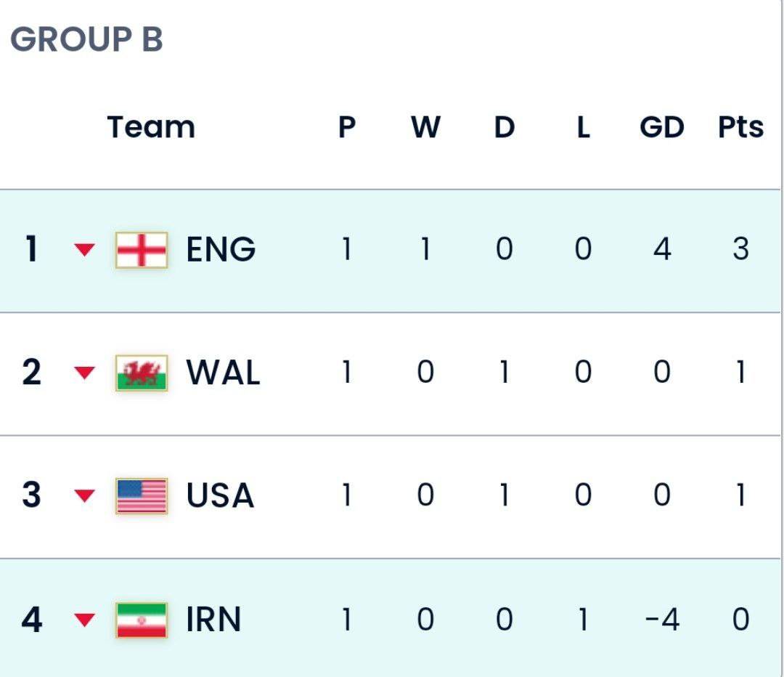Click the Wales flag icon
Image resolution: width=784 pixels, height=677 pixels.
pos(142,373)
